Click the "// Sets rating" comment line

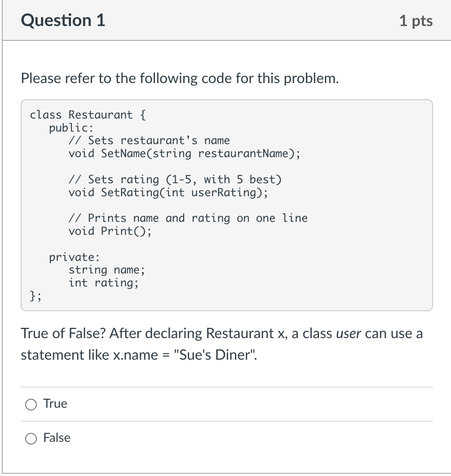[x=175, y=180]
